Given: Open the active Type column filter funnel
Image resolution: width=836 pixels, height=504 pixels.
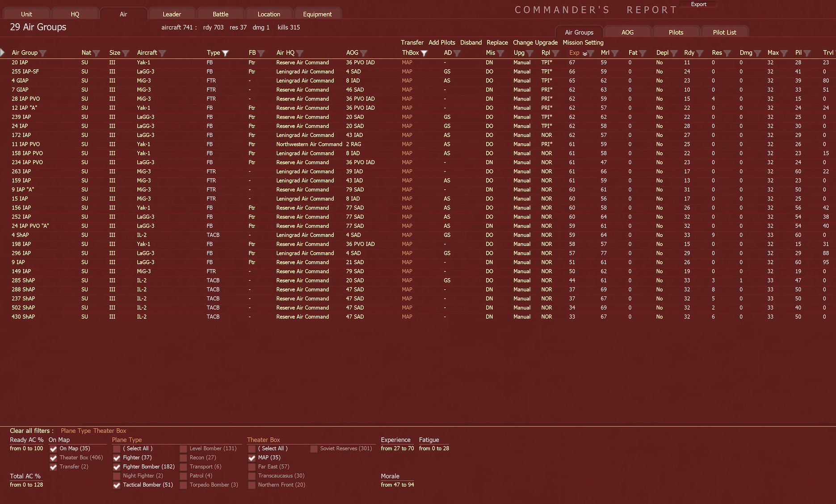Looking at the screenshot, I should coord(226,53).
